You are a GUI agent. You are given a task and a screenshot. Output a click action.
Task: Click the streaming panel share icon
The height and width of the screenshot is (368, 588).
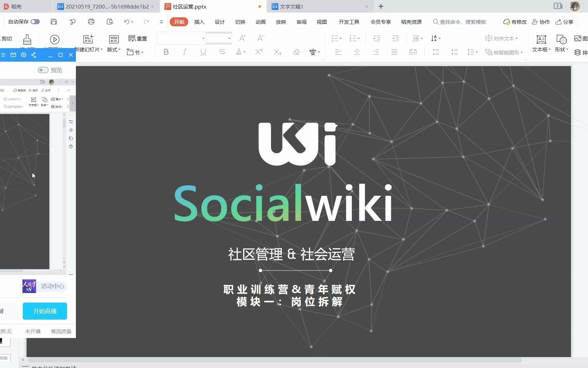coord(34,55)
